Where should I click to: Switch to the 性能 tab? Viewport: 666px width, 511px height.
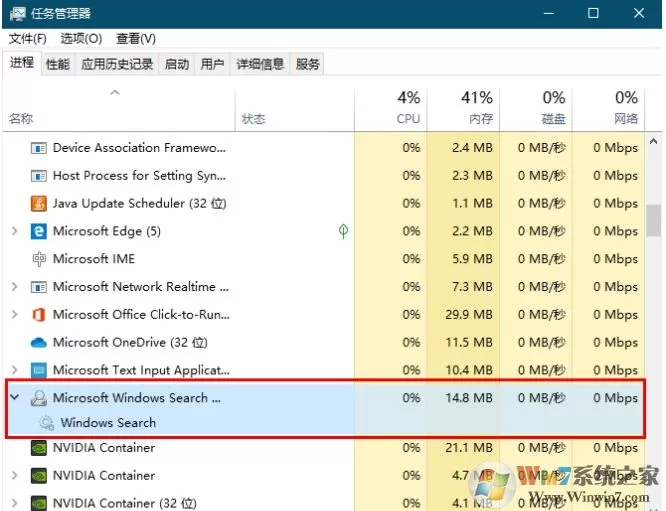(x=58, y=64)
